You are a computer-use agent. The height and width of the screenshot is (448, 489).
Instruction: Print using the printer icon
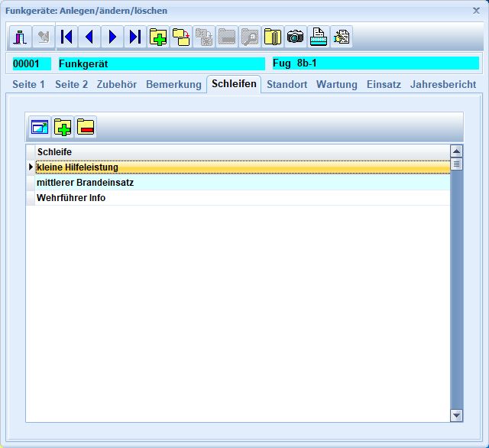pos(319,37)
